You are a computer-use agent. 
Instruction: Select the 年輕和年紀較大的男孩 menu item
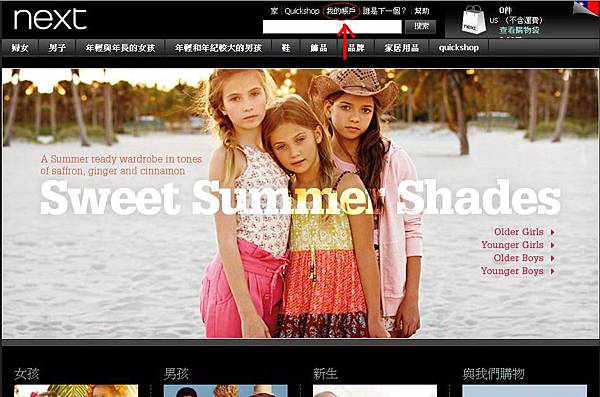[218, 48]
